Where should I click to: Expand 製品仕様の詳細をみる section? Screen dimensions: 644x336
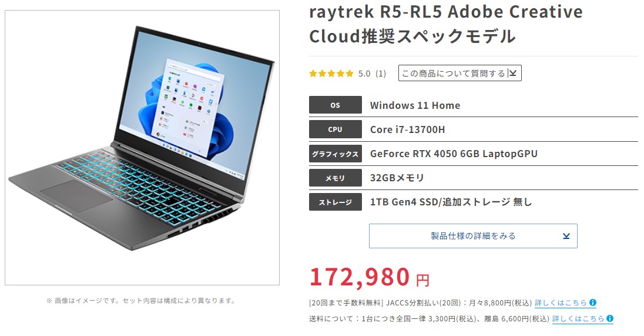[x=473, y=236]
